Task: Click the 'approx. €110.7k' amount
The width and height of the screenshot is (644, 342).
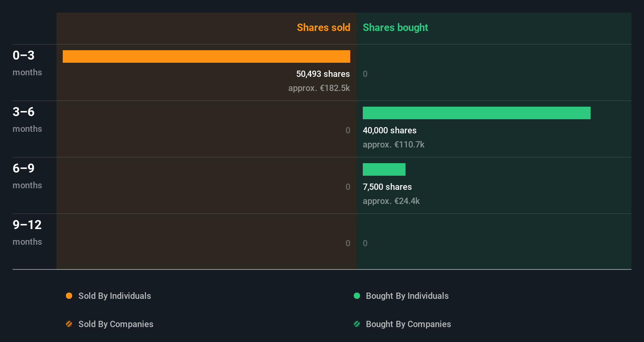Action: tap(393, 144)
